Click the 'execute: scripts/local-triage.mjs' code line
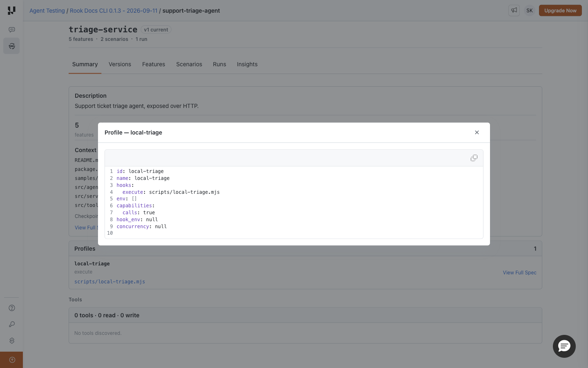 pyautogui.click(x=171, y=192)
